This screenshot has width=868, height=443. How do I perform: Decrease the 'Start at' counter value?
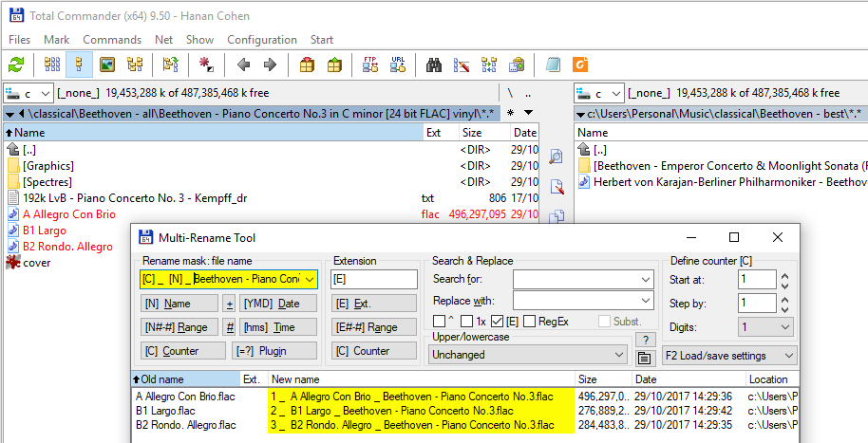pyautogui.click(x=784, y=285)
